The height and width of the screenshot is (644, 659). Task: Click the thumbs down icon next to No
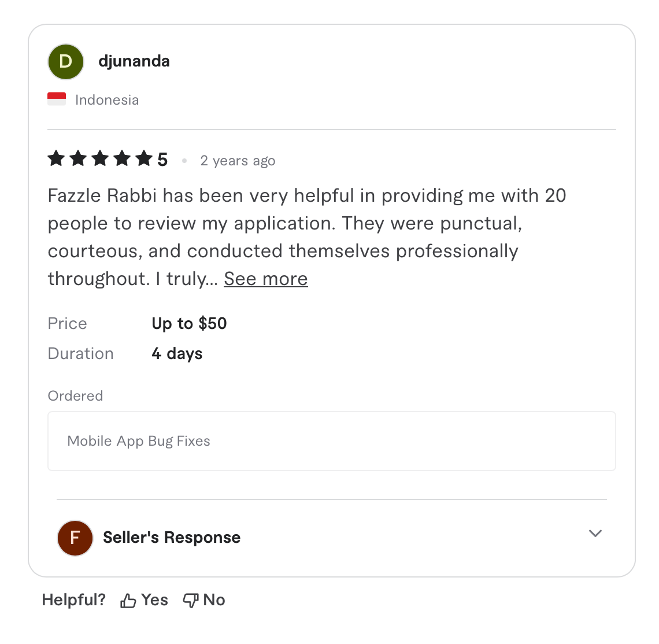(x=190, y=600)
